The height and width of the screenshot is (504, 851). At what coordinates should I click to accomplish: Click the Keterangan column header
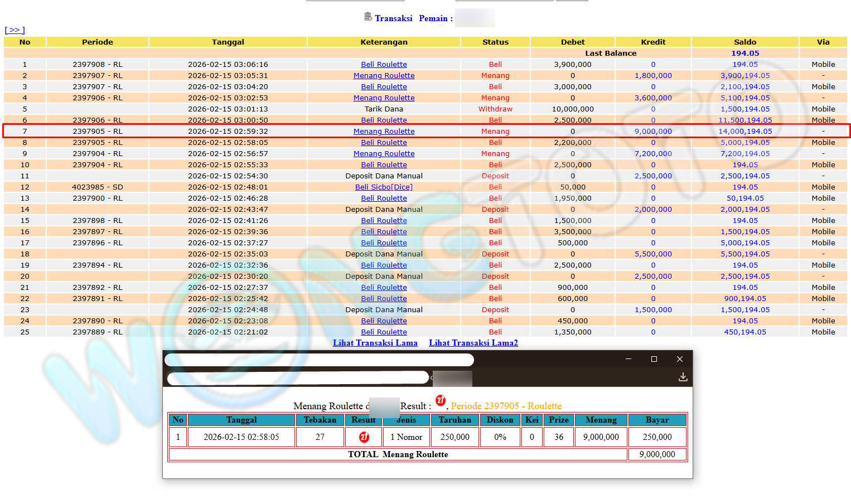[384, 42]
